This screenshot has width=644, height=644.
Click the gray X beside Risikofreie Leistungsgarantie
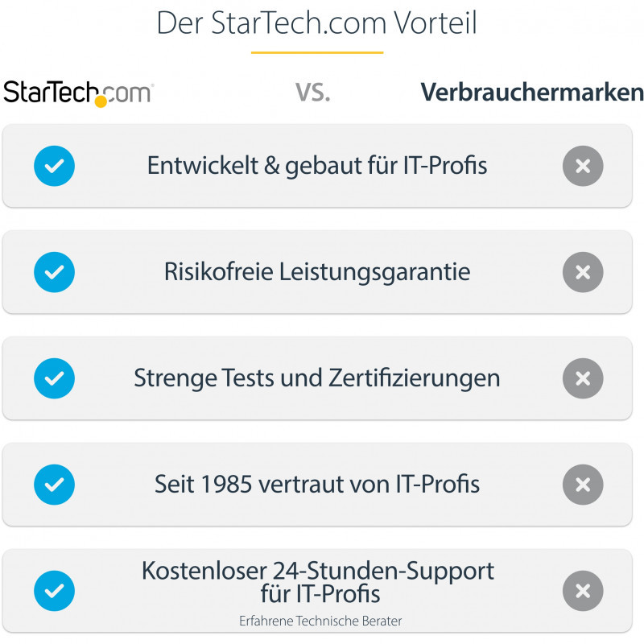point(583,272)
